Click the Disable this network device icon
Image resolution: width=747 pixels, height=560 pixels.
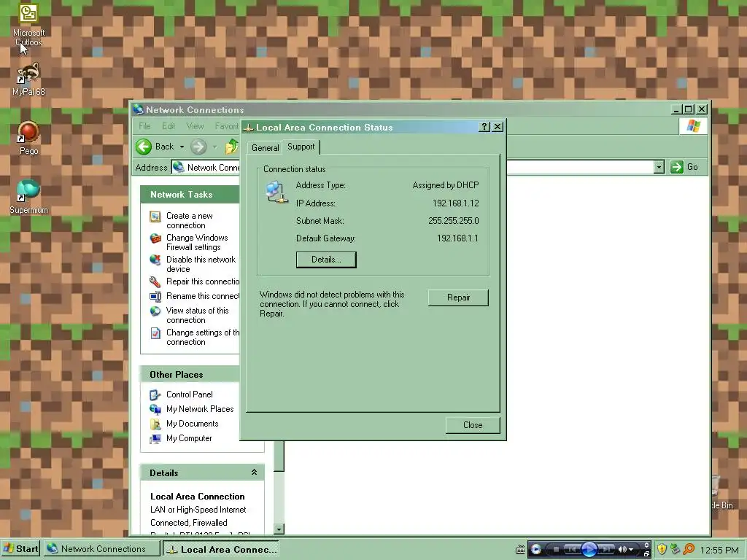[x=155, y=260]
